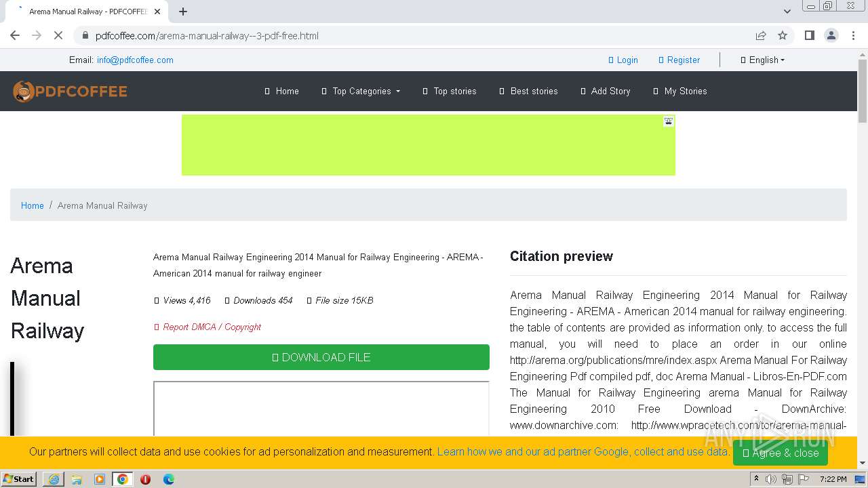Open the cookie policy learn-more link

(x=583, y=451)
